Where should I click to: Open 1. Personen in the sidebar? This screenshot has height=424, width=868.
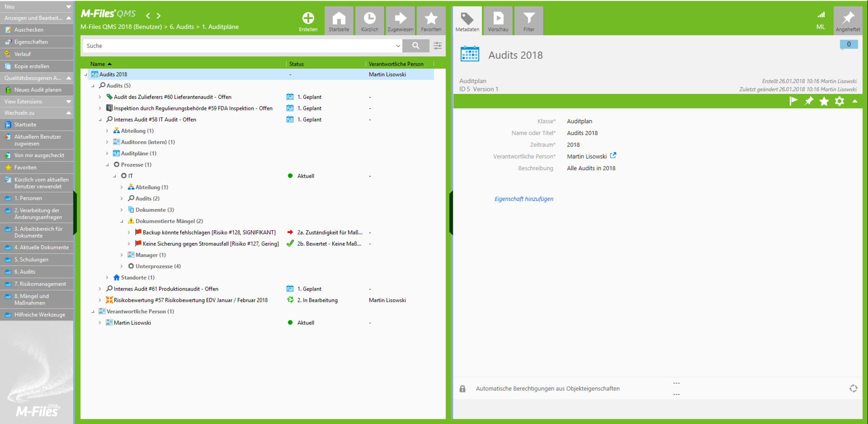pos(37,199)
